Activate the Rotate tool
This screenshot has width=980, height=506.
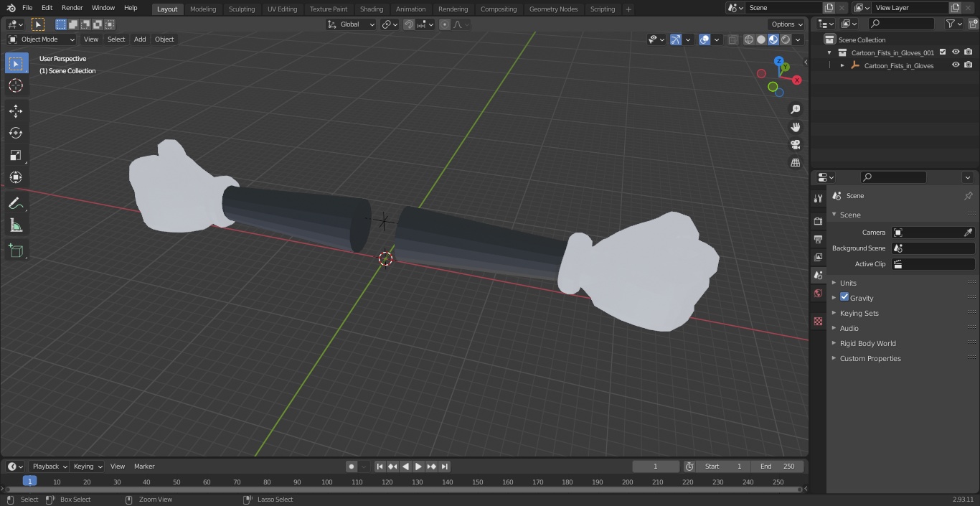pyautogui.click(x=16, y=133)
